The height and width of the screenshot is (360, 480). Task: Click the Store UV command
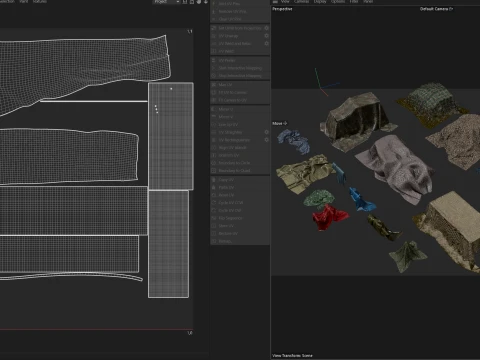click(x=226, y=226)
